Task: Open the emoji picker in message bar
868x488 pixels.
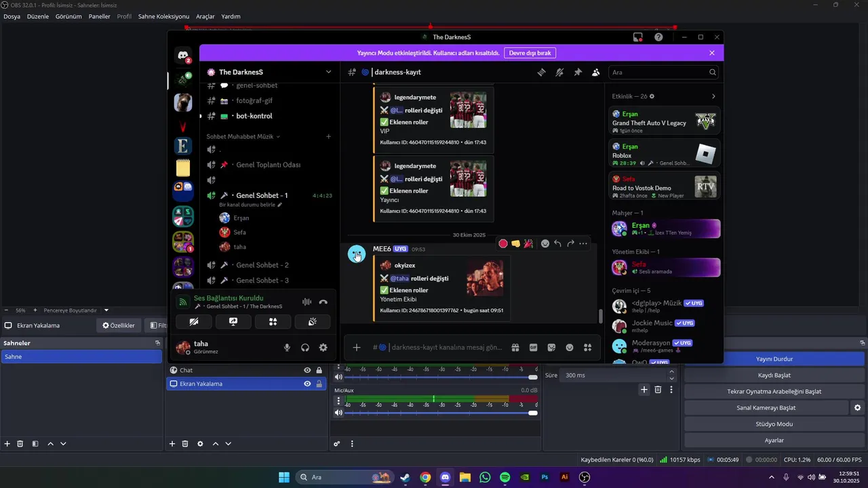Action: click(x=570, y=348)
